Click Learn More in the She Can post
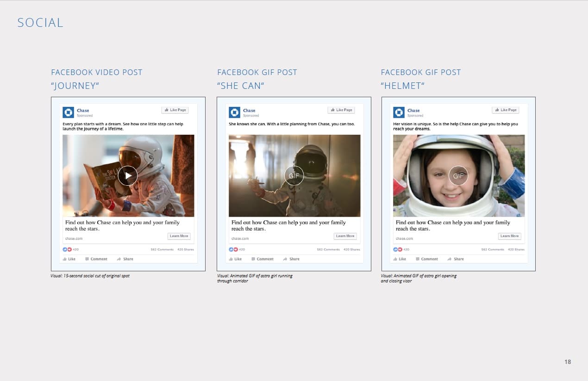 345,236
